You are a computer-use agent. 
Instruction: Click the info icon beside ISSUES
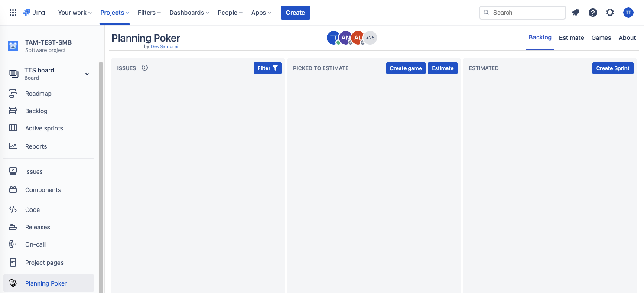coord(145,68)
